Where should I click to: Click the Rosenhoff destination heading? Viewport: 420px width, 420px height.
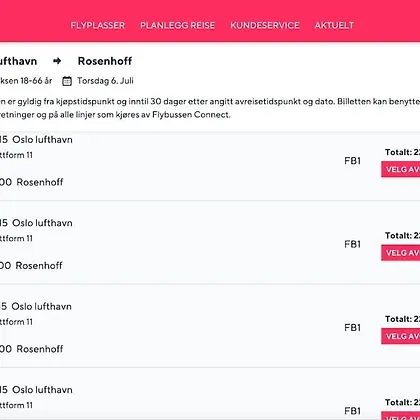105,61
